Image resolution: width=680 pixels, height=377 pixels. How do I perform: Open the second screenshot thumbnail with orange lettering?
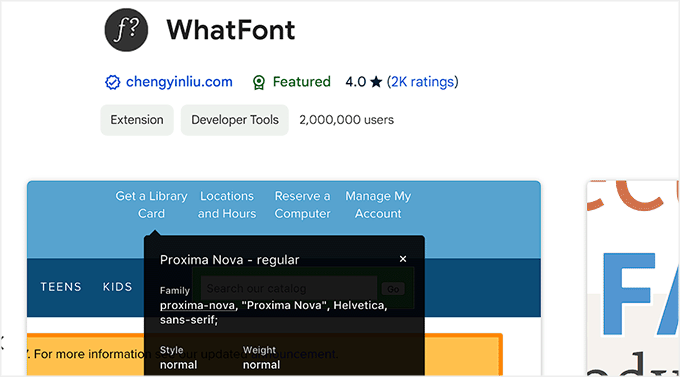633,278
